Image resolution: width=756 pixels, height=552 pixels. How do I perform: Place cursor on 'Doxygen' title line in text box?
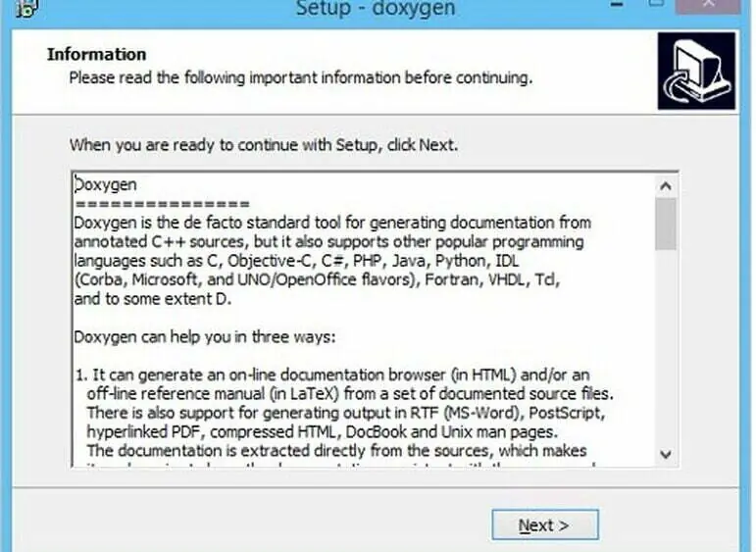coord(106,184)
